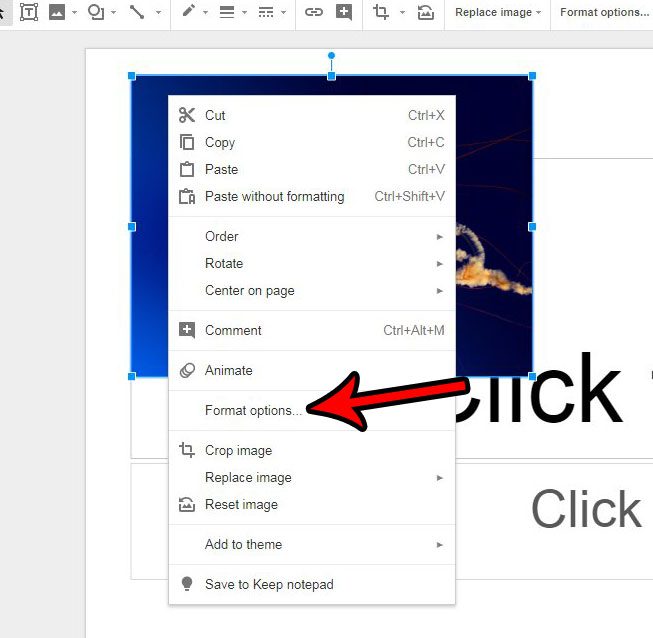Viewport: 653px width, 638px height.
Task: Open the Border color dropdown arrow
Action: tap(205, 12)
